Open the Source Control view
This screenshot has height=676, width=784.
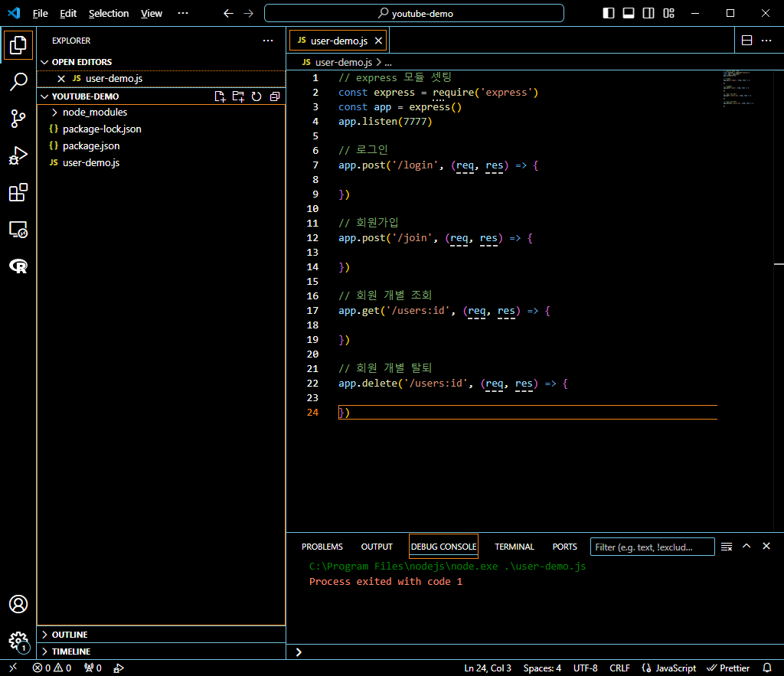click(18, 119)
